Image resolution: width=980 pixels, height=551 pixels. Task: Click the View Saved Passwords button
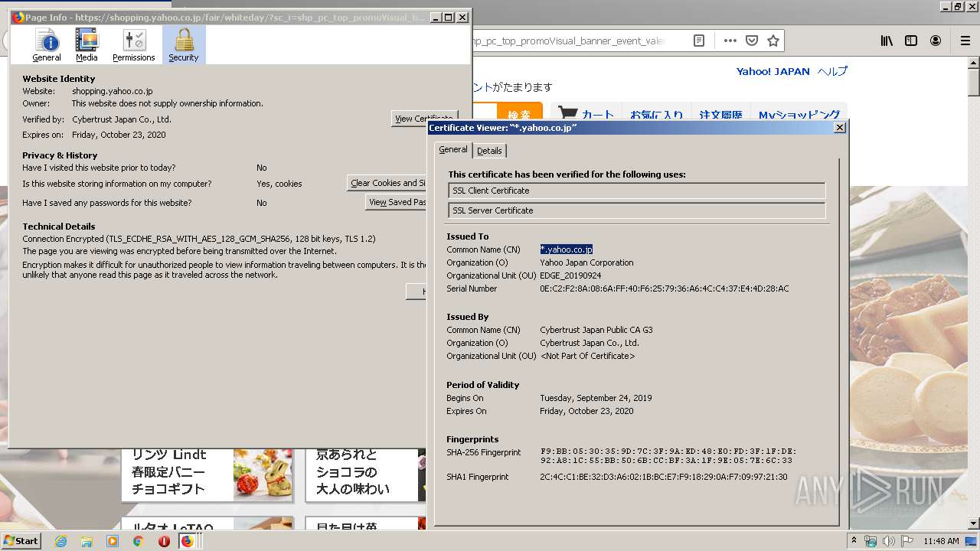point(396,202)
